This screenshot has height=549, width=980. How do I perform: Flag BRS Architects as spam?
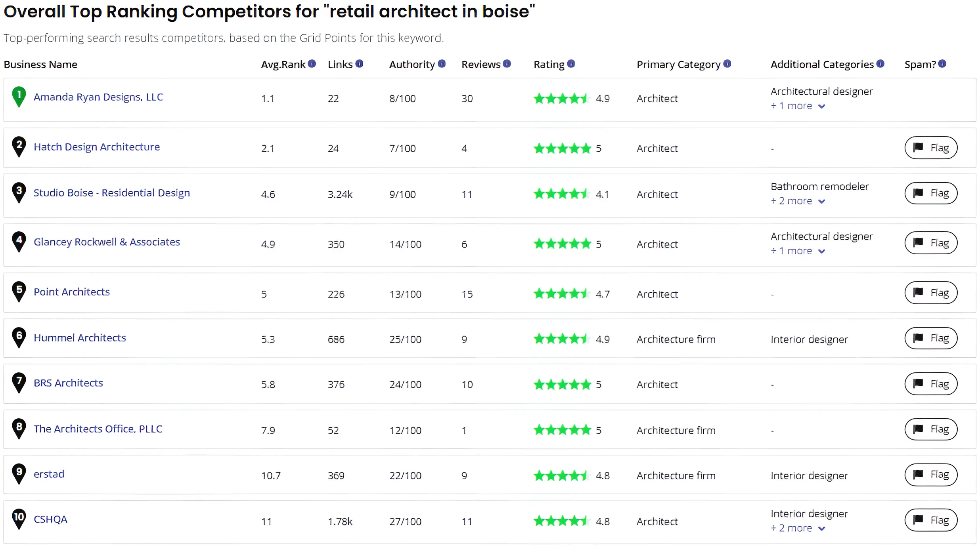(x=931, y=384)
